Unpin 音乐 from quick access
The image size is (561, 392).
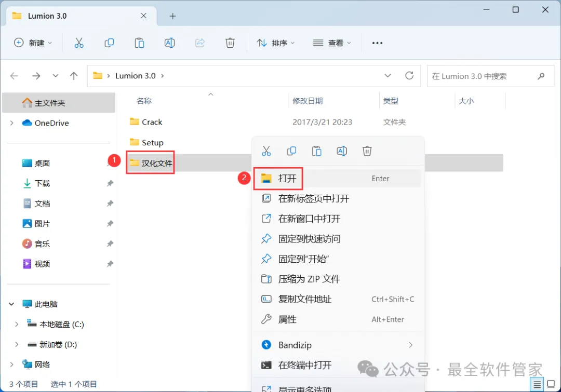(x=110, y=244)
